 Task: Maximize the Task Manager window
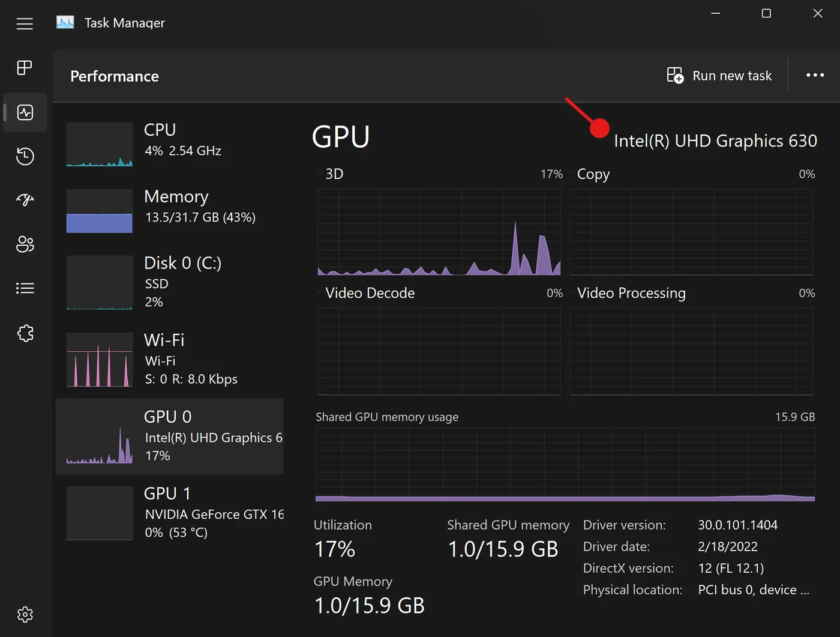(x=766, y=13)
